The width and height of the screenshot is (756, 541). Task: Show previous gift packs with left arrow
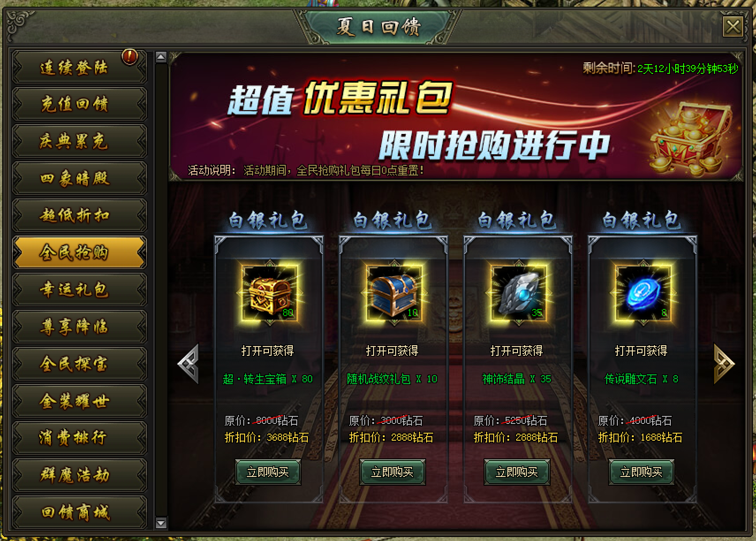pos(189,363)
